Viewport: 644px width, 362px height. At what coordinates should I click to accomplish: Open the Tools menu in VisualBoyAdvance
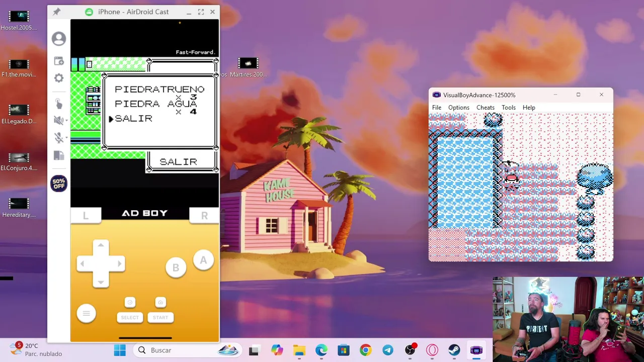[509, 108]
